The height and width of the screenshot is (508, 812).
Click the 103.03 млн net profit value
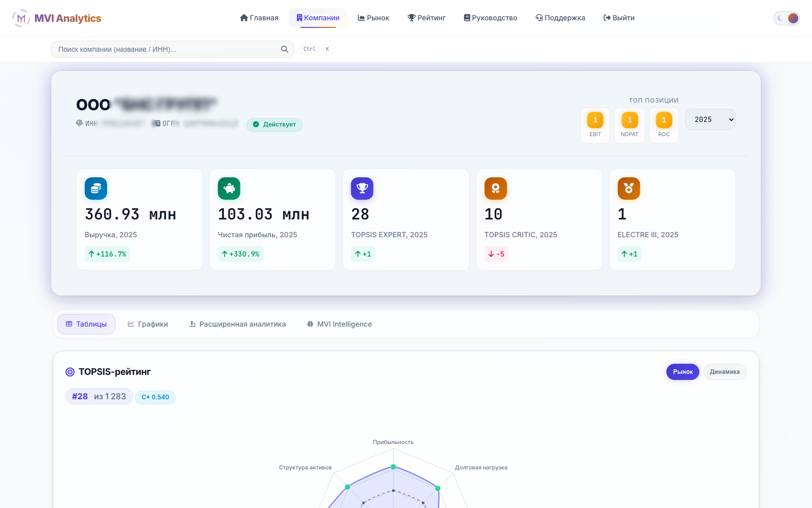click(264, 214)
